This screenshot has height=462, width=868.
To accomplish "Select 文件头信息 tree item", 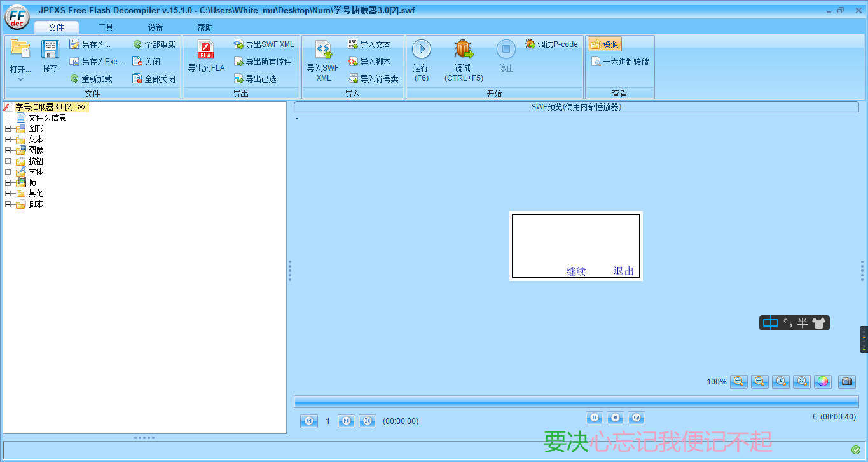I will [x=47, y=118].
